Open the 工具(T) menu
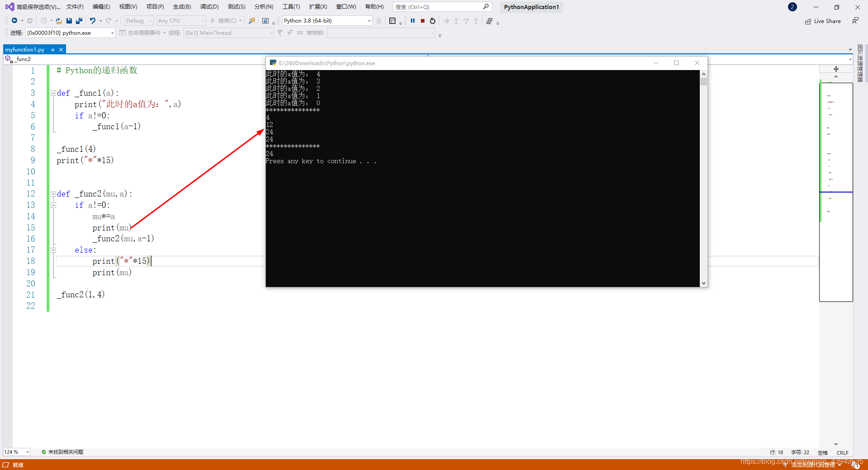Screen dimensions: 868x470 coord(291,7)
